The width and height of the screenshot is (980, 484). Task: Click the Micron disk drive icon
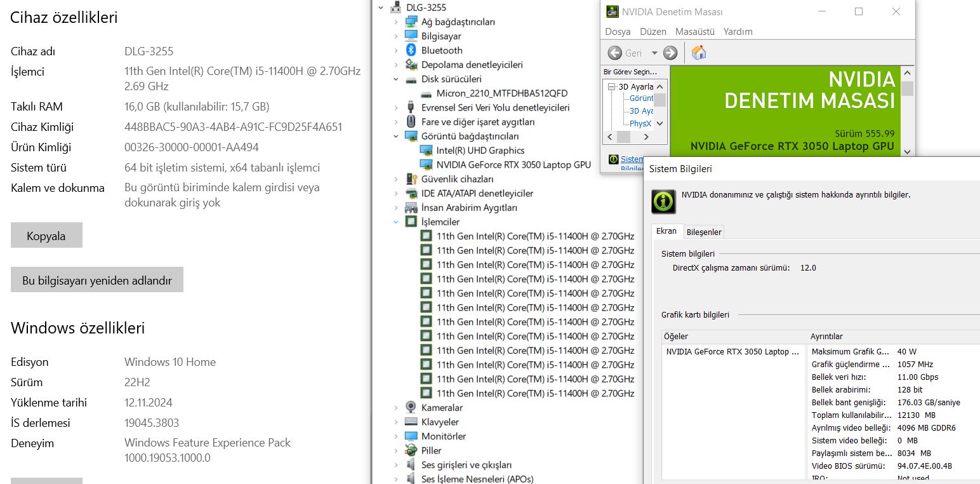coord(426,93)
